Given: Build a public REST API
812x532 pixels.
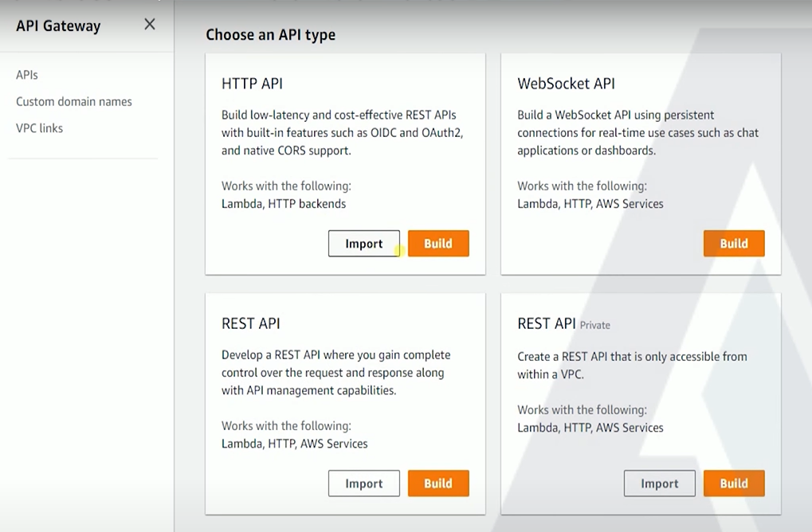Looking at the screenshot, I should pos(438,483).
